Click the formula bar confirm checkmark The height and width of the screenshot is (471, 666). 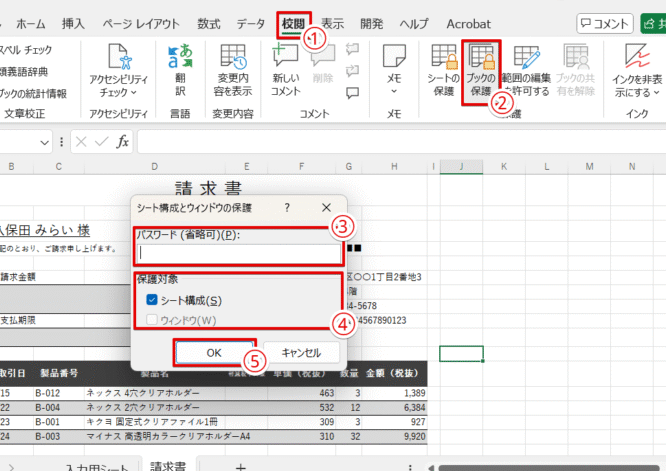click(x=102, y=141)
